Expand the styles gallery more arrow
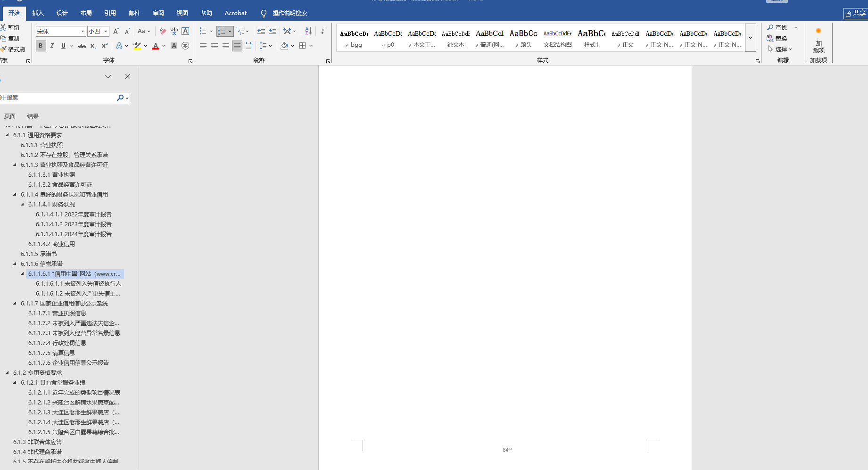868x470 pixels. click(x=750, y=37)
